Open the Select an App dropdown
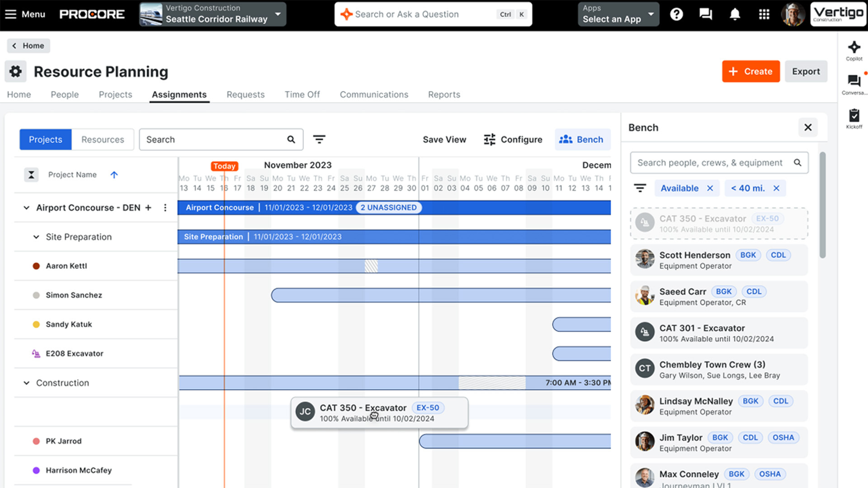 [618, 14]
